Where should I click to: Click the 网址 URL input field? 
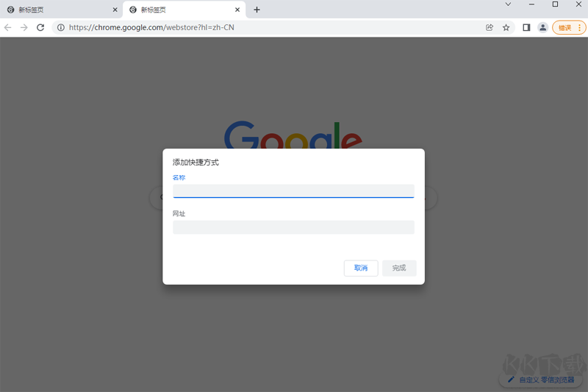pyautogui.click(x=293, y=227)
